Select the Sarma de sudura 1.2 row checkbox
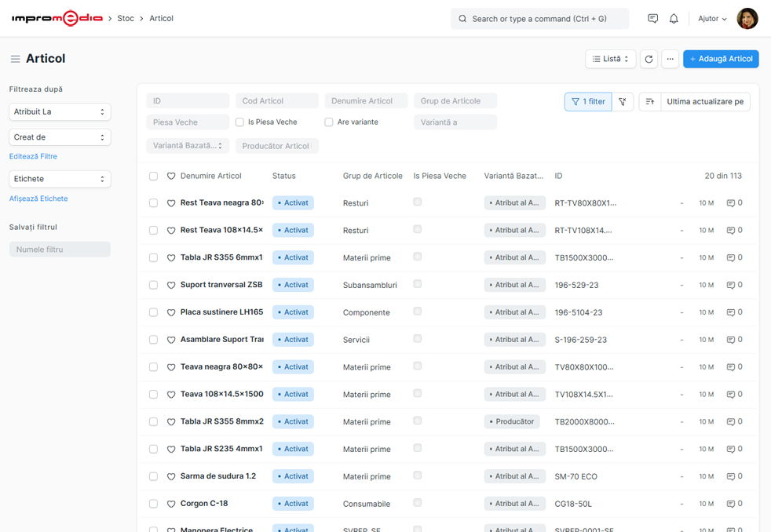 (153, 476)
